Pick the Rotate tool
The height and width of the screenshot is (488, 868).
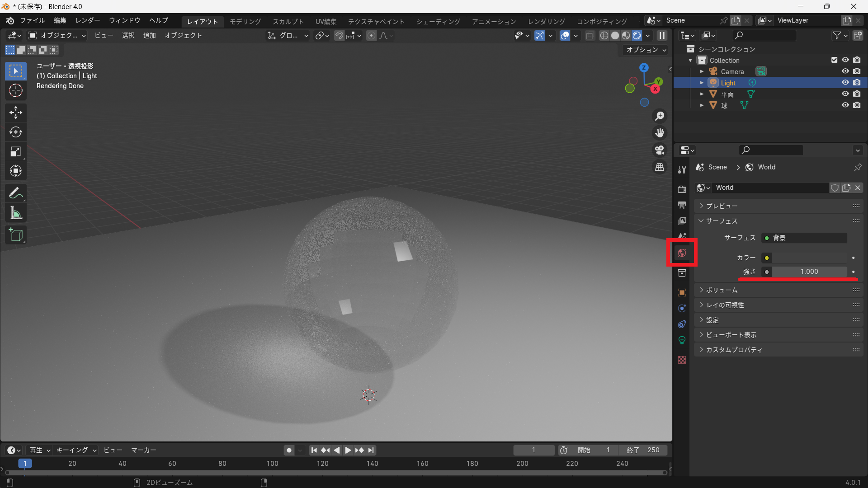[16, 132]
